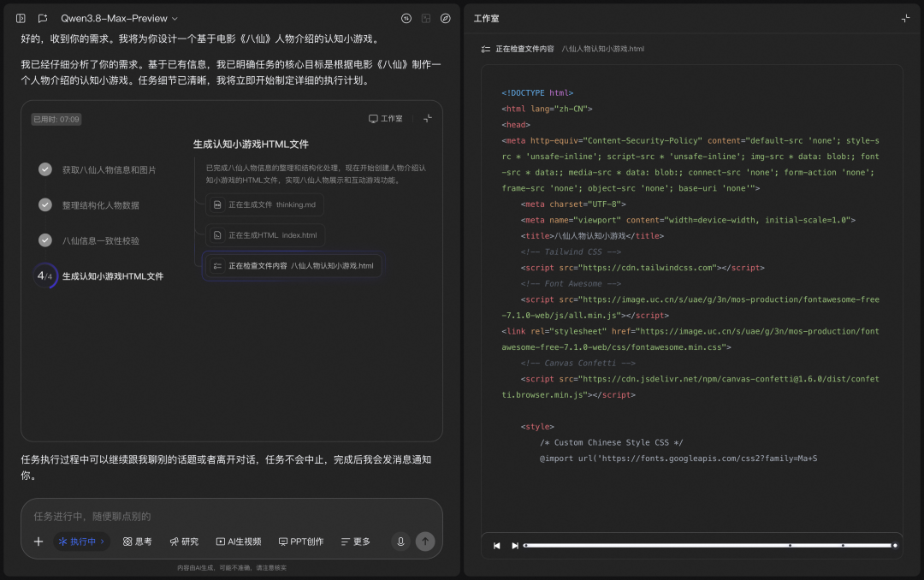Viewport: 924px width, 580px height.
Task: Jump to next step in playback bar
Action: (x=514, y=546)
